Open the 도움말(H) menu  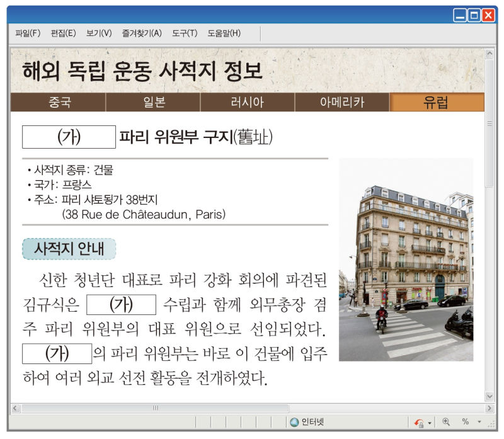coord(224,33)
